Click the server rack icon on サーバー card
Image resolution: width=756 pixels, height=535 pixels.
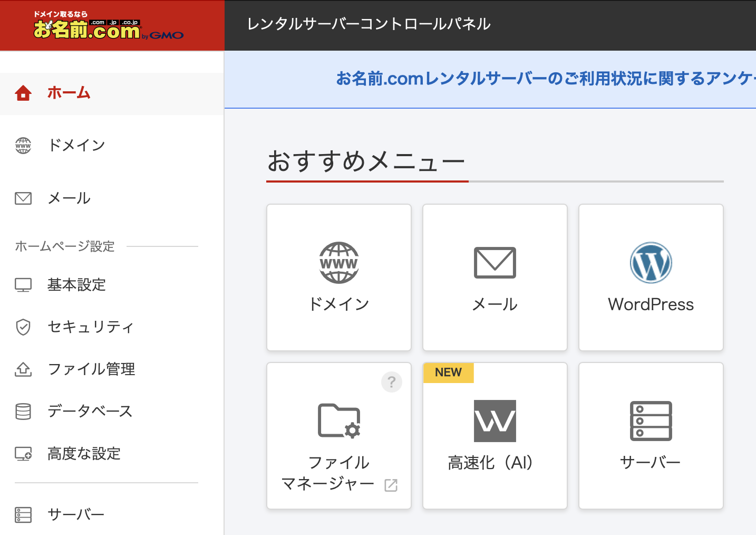coord(651,421)
